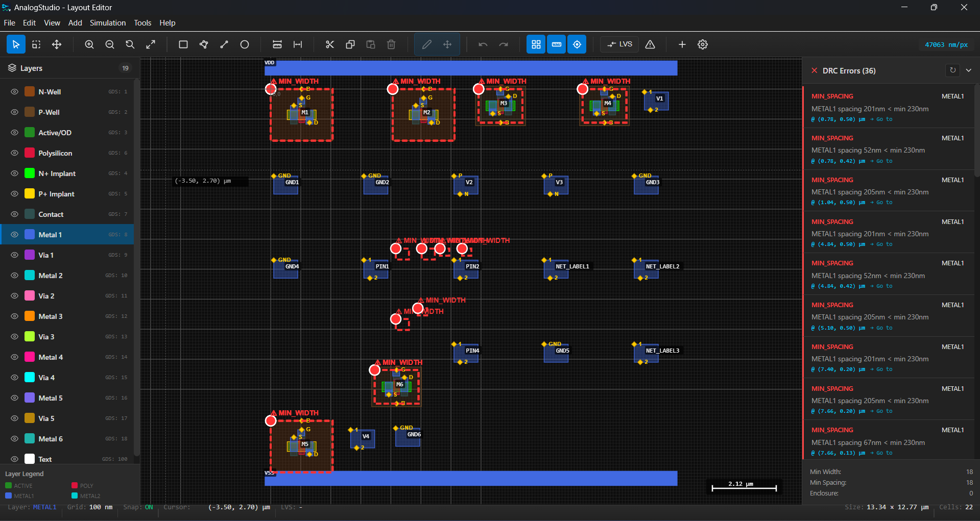Screen dimensions: 980x521
Task: Toggle the grid display button
Action: click(x=536, y=44)
